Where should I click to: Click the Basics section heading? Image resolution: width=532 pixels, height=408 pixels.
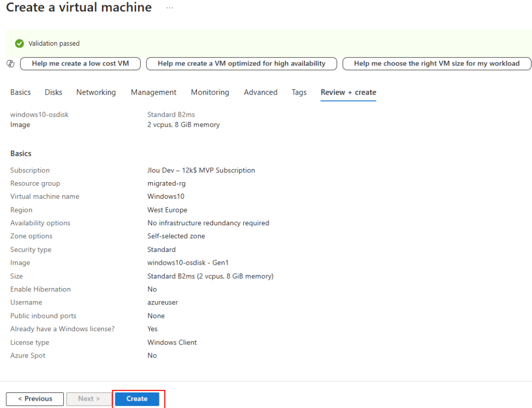(21, 154)
